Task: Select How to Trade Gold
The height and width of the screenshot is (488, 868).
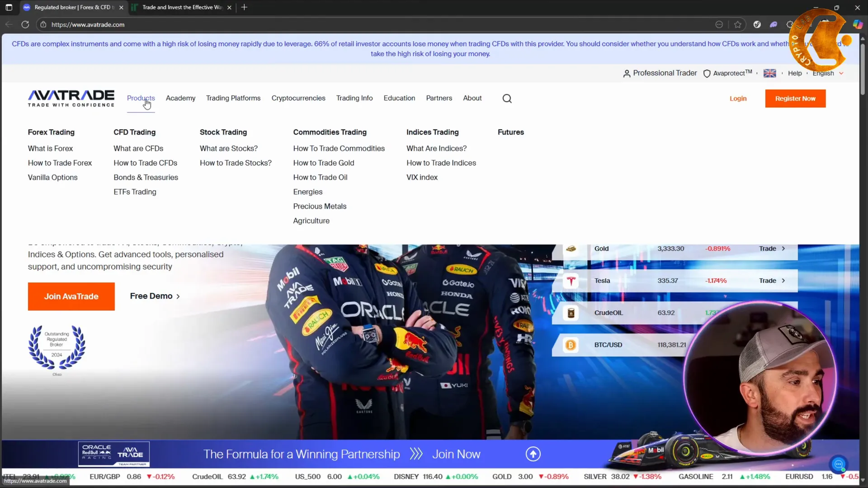Action: (x=323, y=163)
